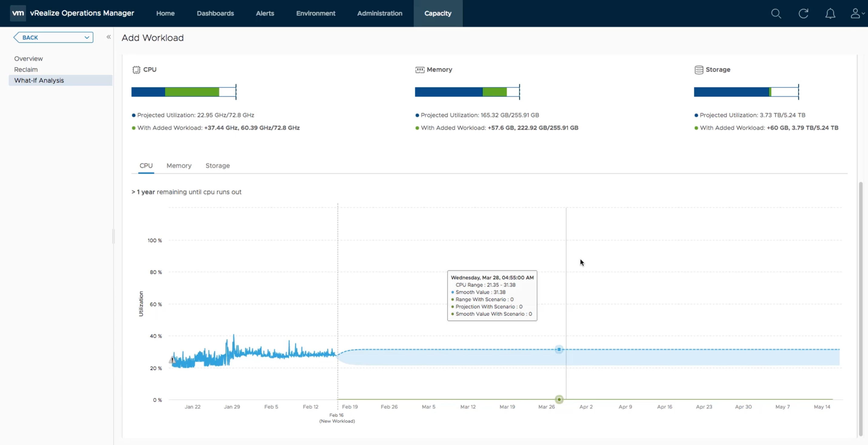Click the vRealize Operations Manager title

point(82,13)
